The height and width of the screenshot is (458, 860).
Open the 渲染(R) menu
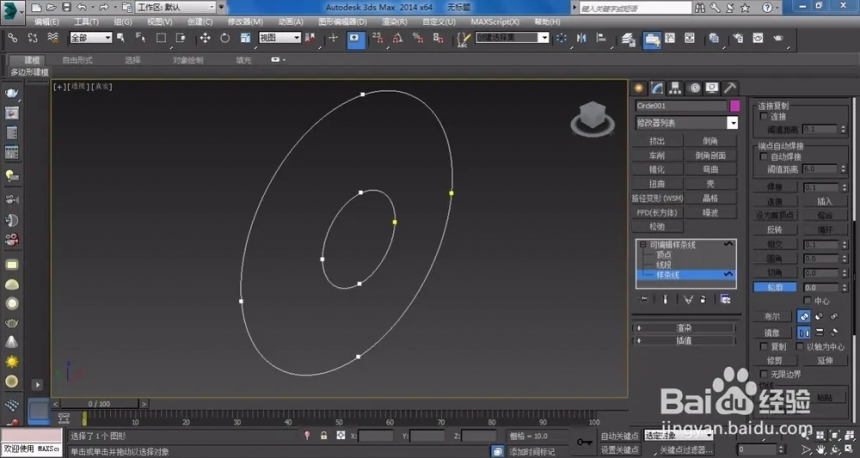click(x=395, y=22)
